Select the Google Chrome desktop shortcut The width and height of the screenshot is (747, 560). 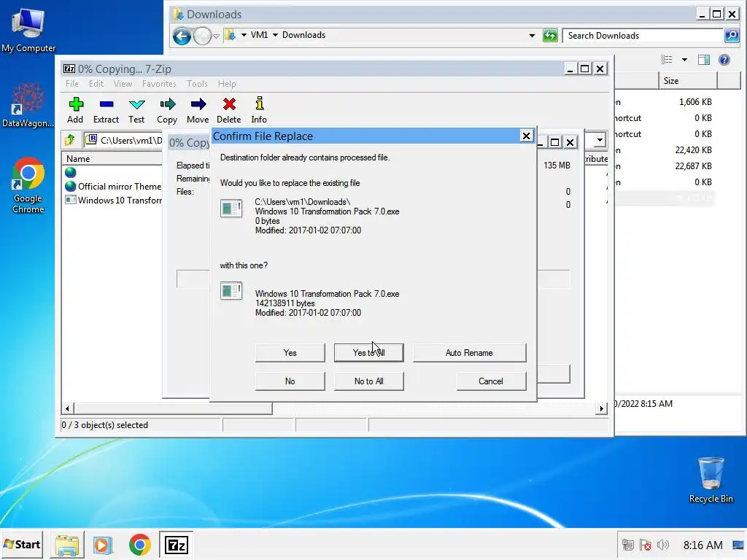coord(28,185)
